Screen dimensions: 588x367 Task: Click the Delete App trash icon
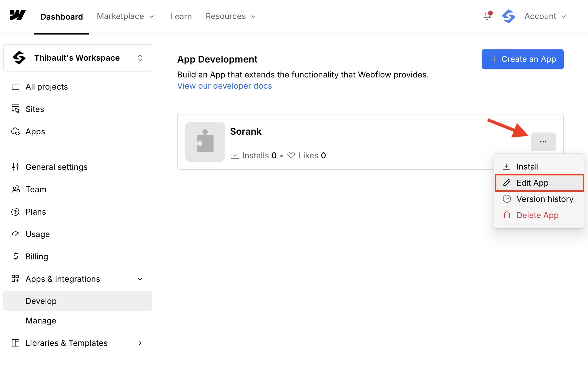(507, 215)
